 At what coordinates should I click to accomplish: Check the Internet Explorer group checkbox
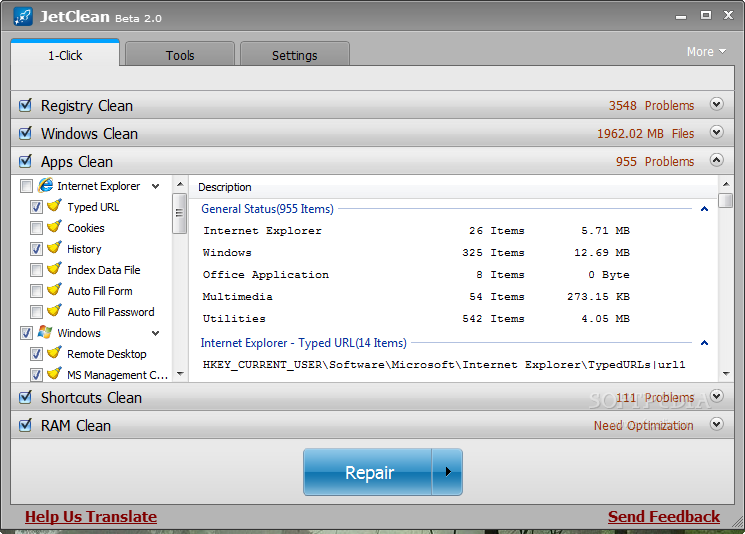point(27,186)
